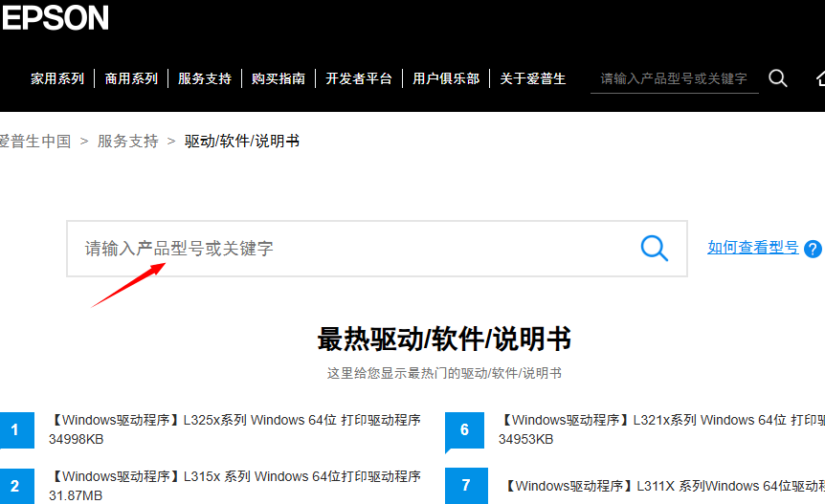Click the blue question mark help icon
This screenshot has height=504, width=825.
point(813,249)
